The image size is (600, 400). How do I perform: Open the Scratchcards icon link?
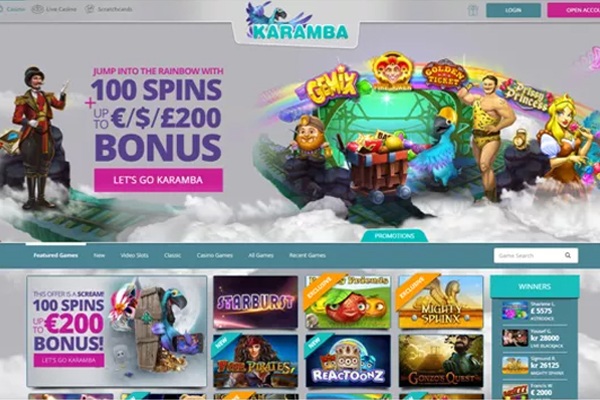[89, 9]
